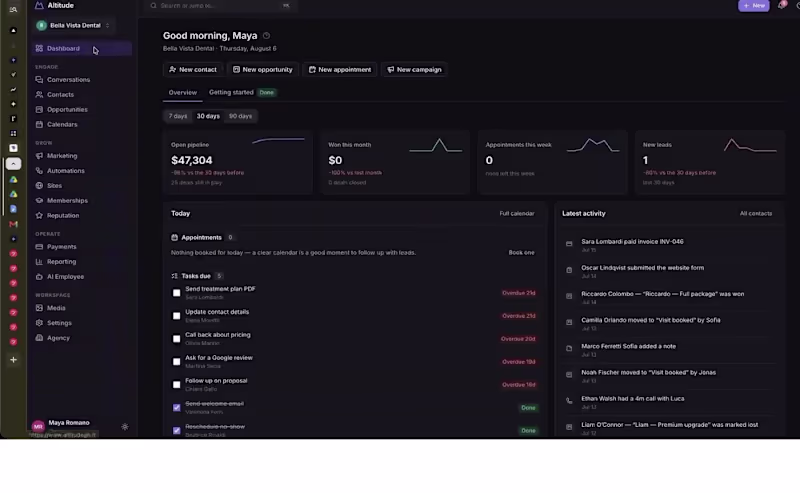Viewport: 800px width, 493px height.
Task: Check the Send treatment plan PDF task
Action: 177,293
